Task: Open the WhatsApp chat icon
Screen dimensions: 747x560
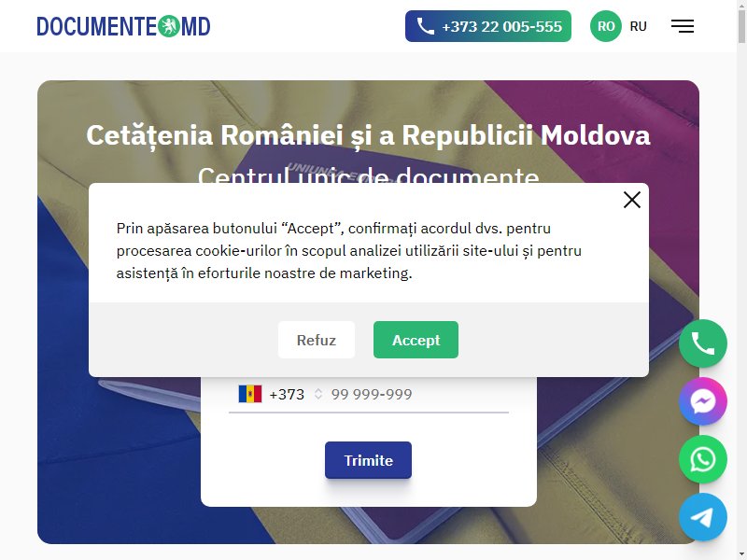Action: pos(703,459)
